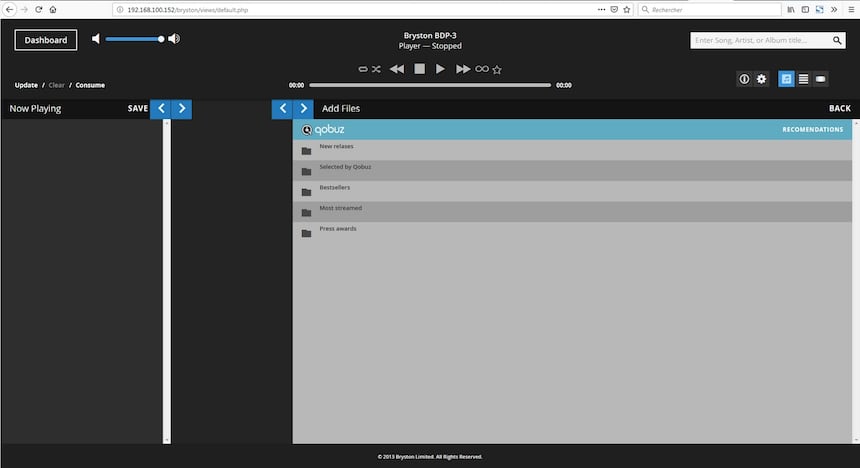Viewport: 860px width, 468px height.
Task: Save the Now Playing playlist
Action: (138, 109)
